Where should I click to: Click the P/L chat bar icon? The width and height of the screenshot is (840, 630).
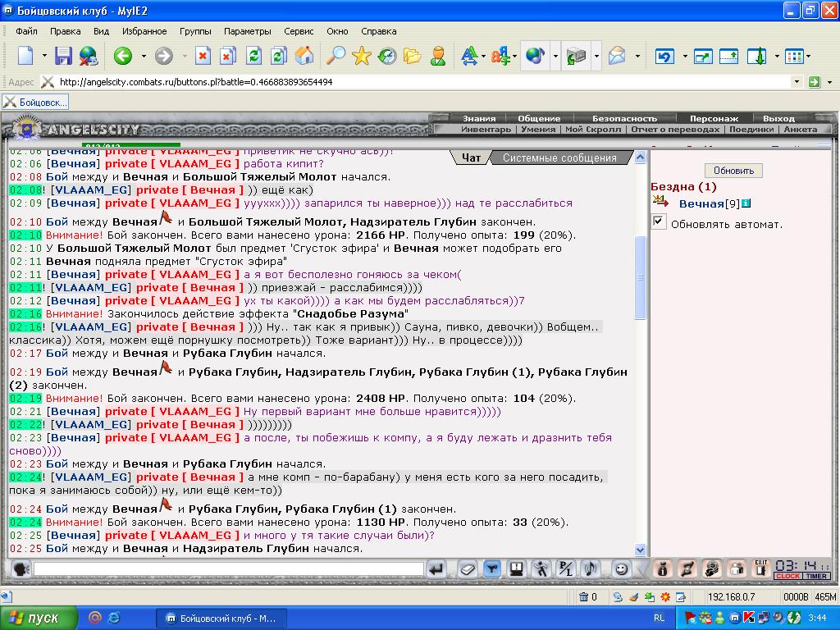566,568
